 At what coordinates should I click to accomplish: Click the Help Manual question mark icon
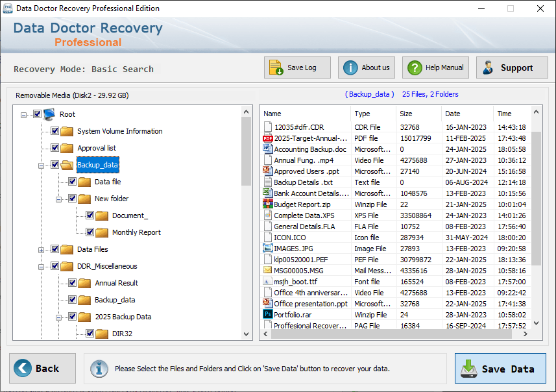415,67
